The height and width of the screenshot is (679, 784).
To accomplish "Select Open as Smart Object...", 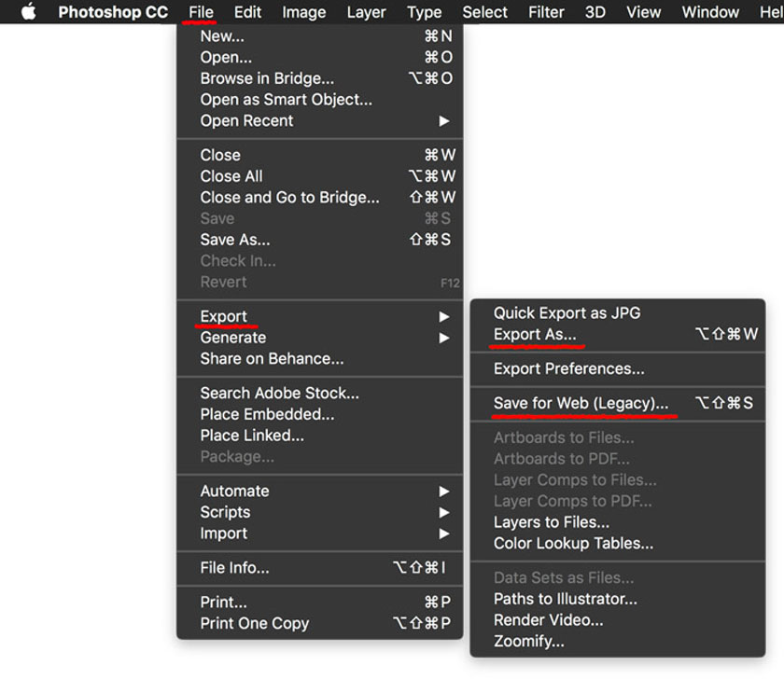I will (320, 100).
